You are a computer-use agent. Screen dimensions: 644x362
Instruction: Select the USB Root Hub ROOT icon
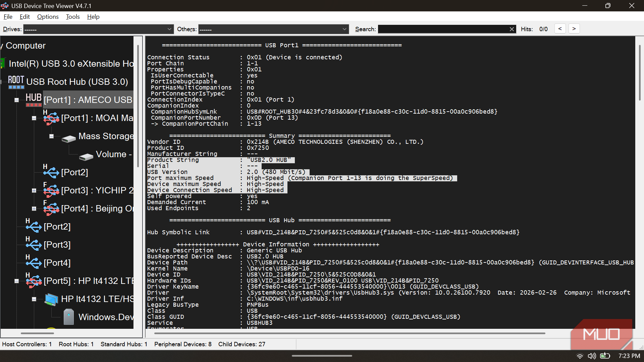pos(16,82)
